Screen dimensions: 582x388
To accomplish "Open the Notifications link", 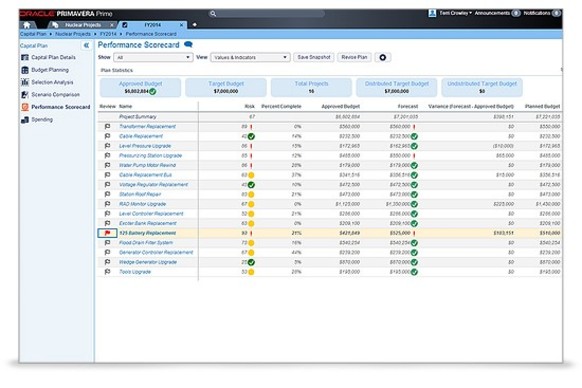I will click(537, 13).
